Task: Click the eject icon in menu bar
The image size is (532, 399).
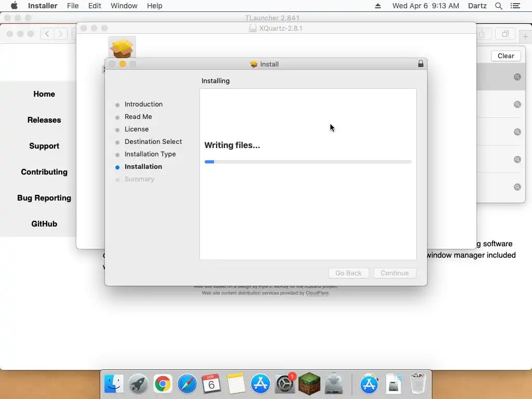Action: pyautogui.click(x=378, y=6)
